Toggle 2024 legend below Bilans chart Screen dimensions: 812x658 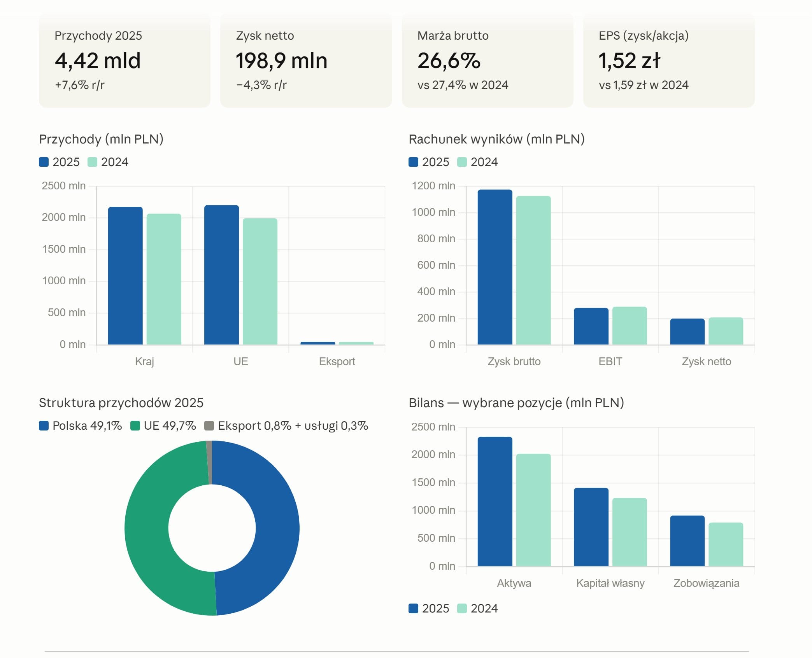coord(477,608)
